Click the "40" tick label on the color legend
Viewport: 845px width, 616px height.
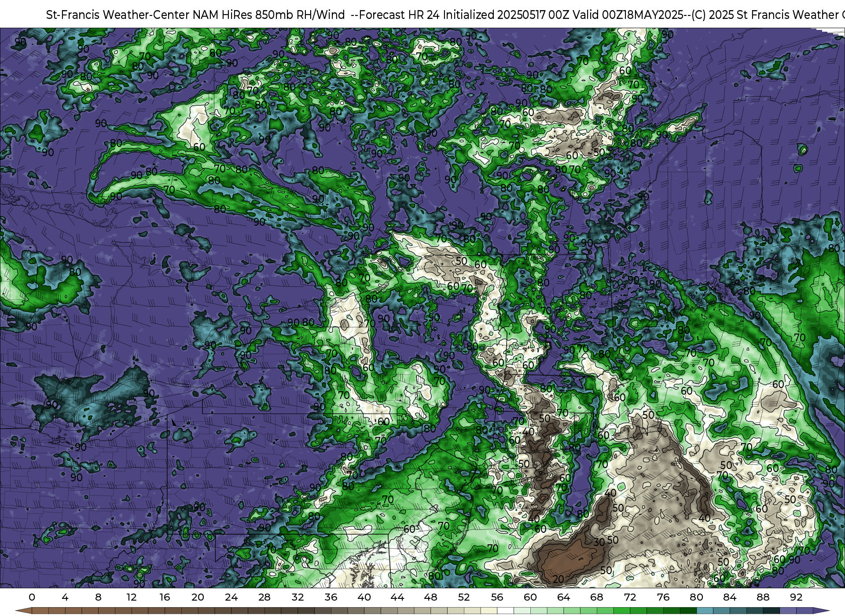coord(364,597)
